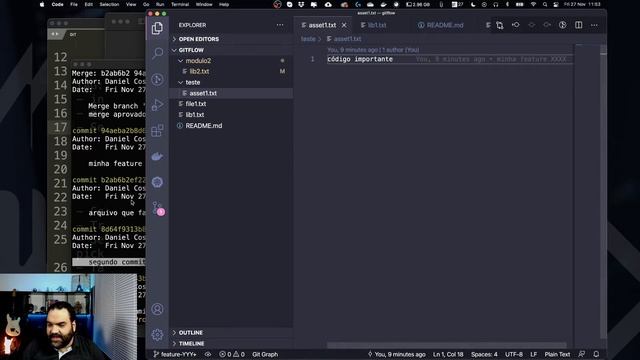Click the Dropbox icon in macOS menu bar

(x=301, y=4)
